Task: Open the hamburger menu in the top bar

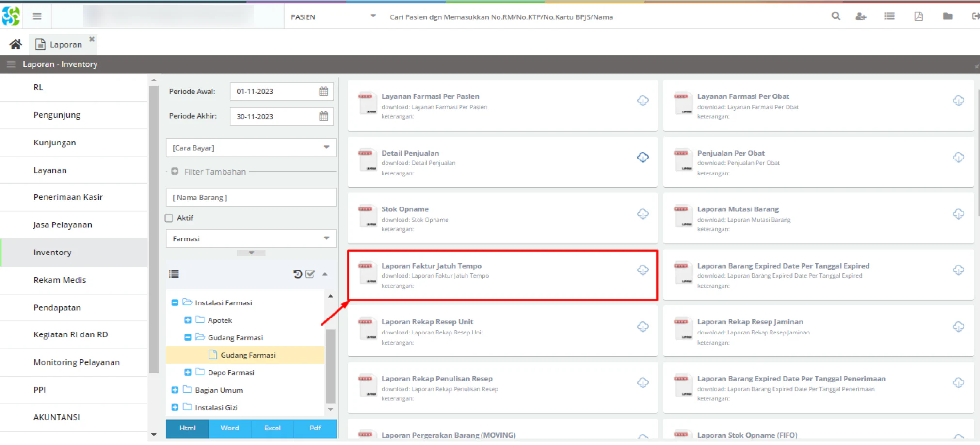Action: click(x=37, y=16)
